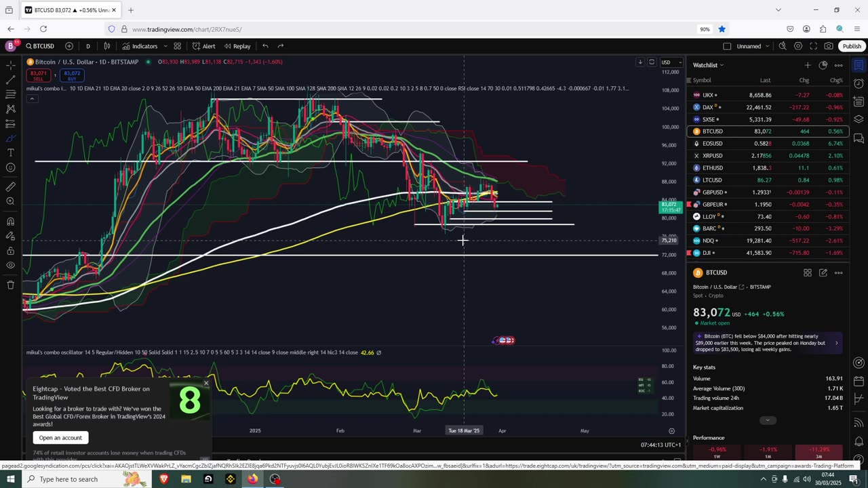Close the Eightcap advertisement
This screenshot has height=488, width=868.
tap(206, 383)
